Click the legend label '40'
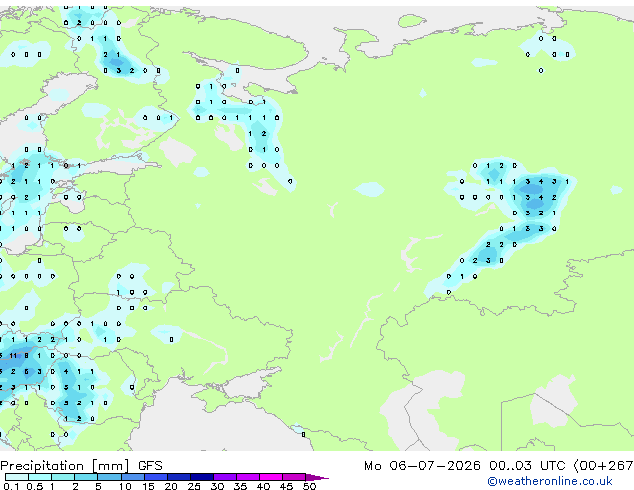 pos(263,486)
